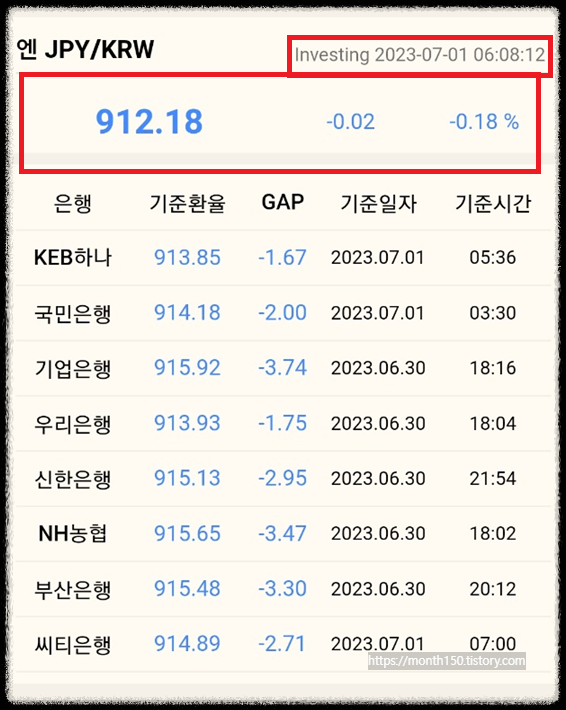Click 우리은행 time 18:04
The height and width of the screenshot is (710, 566).
(x=493, y=424)
